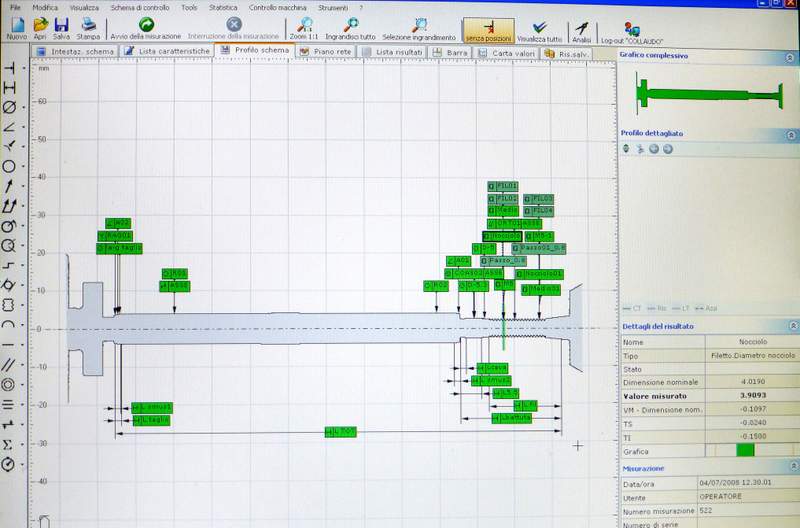Switch to the Lista risultati tab
The height and width of the screenshot is (528, 800).
point(393,50)
